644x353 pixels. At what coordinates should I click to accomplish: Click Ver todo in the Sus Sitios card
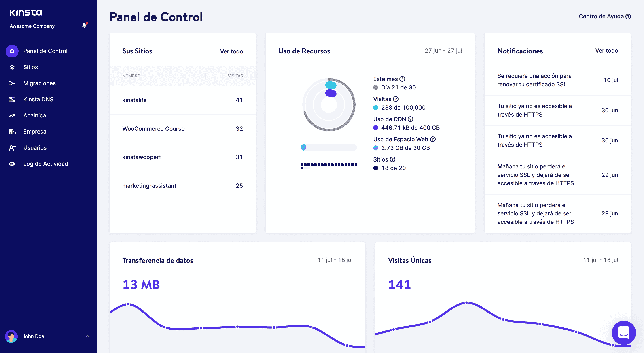click(231, 51)
